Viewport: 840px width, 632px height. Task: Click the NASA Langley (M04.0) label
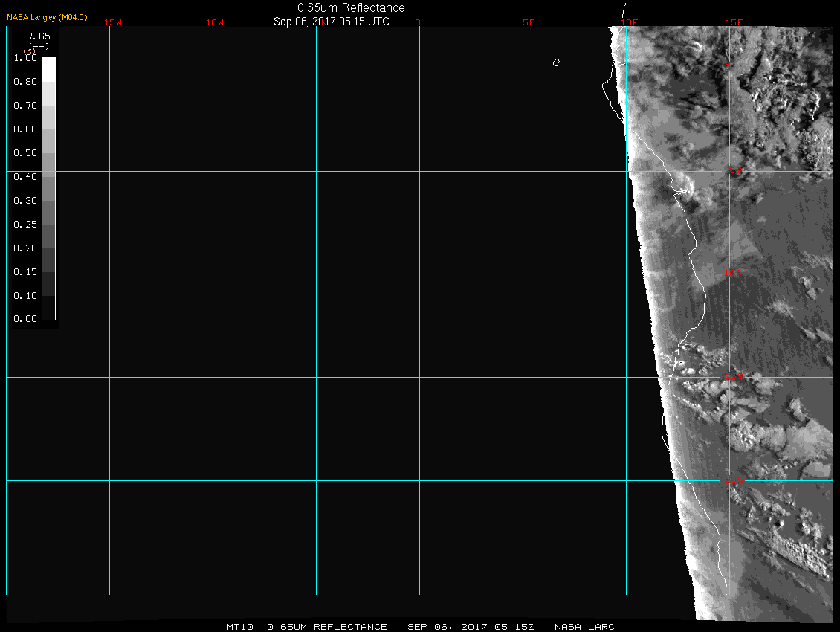click(x=47, y=17)
